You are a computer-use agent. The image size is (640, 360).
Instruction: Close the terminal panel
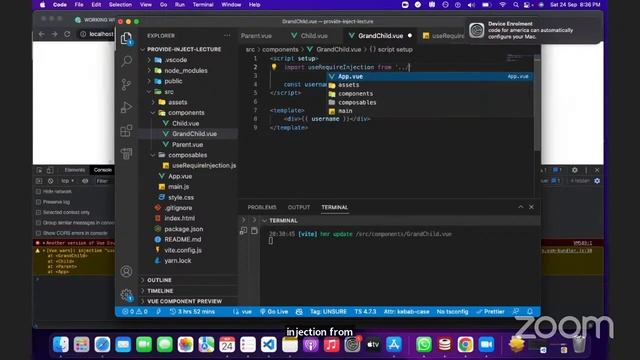pos(531,207)
